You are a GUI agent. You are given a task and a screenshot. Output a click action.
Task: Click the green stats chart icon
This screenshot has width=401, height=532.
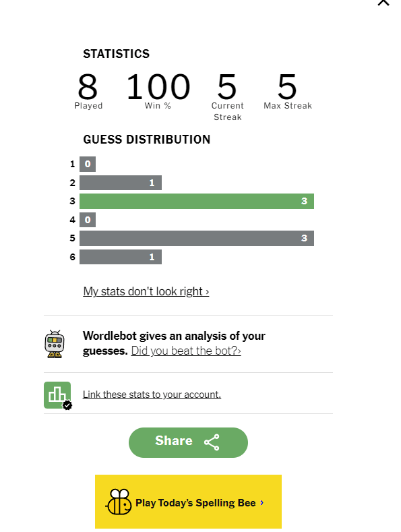pyautogui.click(x=57, y=395)
